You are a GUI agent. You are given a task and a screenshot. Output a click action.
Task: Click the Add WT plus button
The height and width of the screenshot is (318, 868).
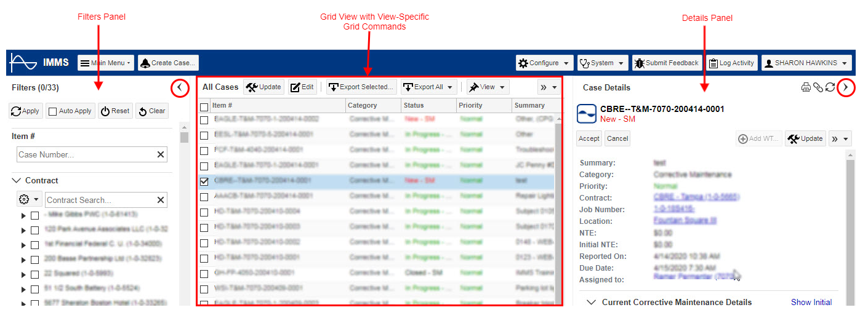coord(758,138)
